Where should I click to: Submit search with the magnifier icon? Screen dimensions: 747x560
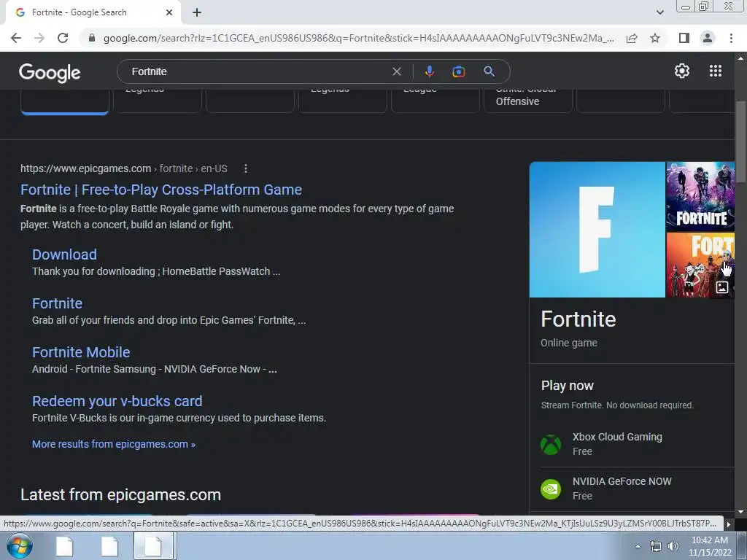[x=489, y=71]
